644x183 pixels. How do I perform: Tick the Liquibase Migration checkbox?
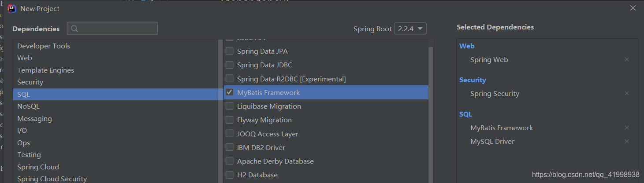(x=229, y=106)
